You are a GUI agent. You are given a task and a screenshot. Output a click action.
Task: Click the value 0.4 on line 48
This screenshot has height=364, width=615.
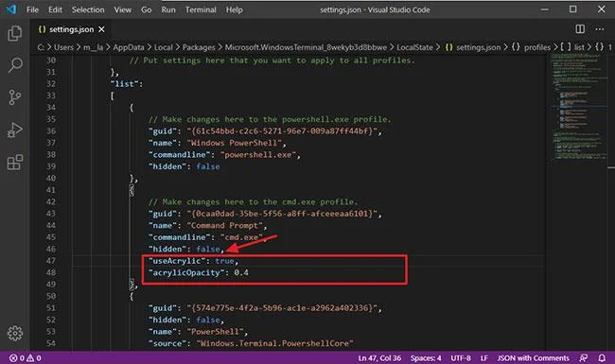pyautogui.click(x=241, y=272)
